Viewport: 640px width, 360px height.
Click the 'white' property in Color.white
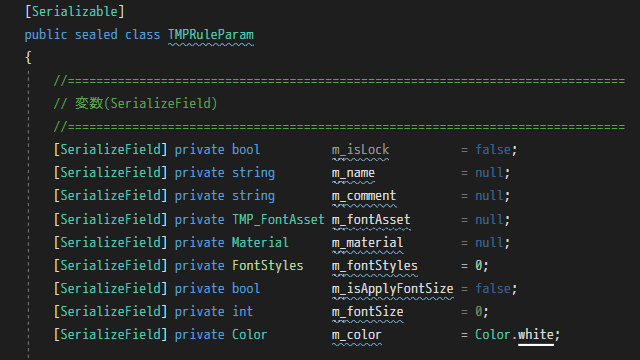point(536,335)
